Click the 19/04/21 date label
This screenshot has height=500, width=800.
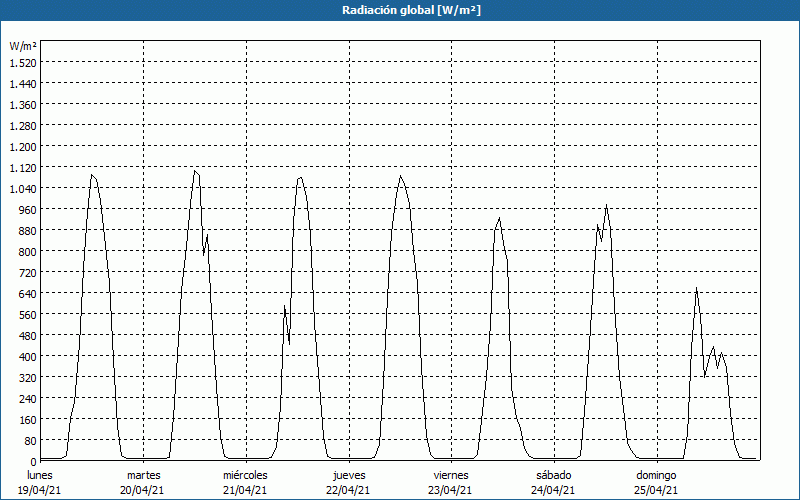[40, 490]
